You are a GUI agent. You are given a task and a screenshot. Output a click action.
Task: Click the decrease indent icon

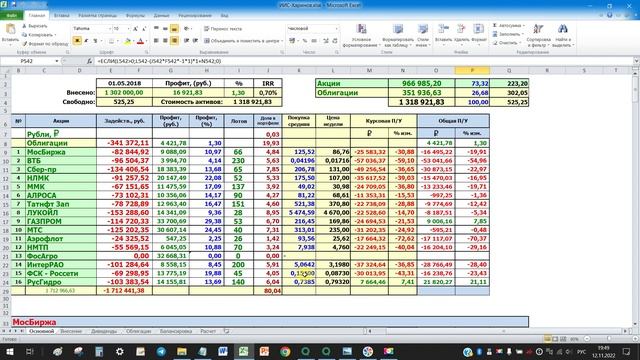(x=187, y=41)
